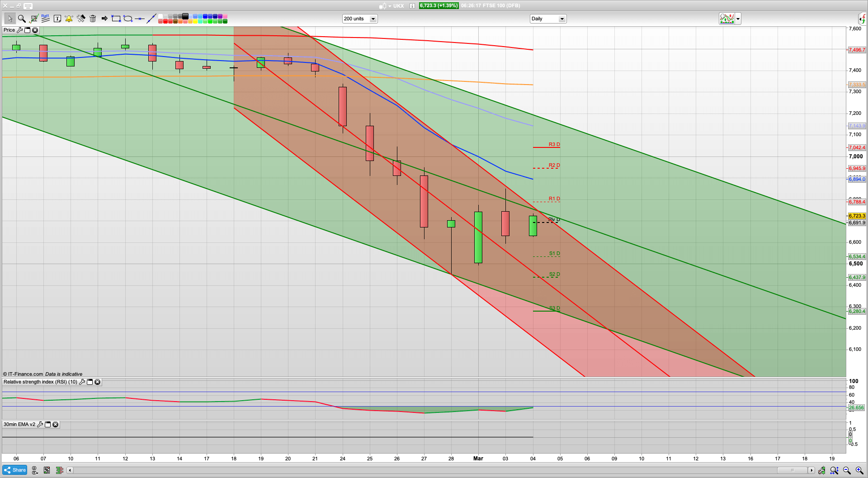The height and width of the screenshot is (478, 868).
Task: Click the Share button
Action: (14, 470)
